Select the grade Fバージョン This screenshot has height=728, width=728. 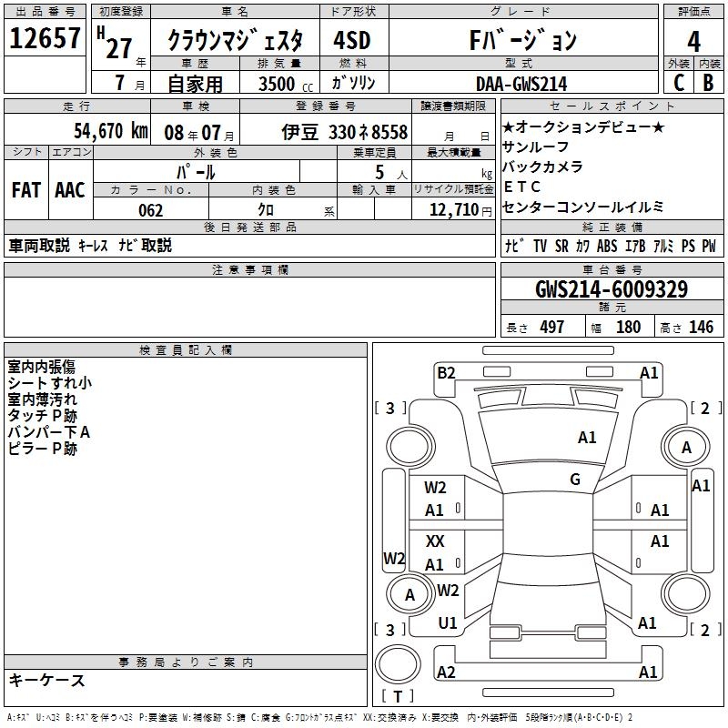tap(523, 40)
